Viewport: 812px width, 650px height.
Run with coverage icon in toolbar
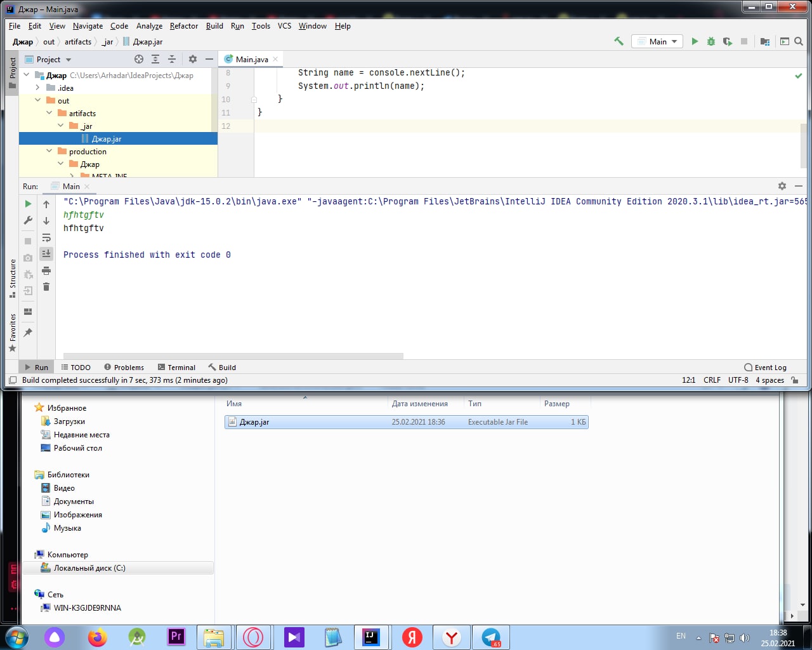click(x=728, y=41)
